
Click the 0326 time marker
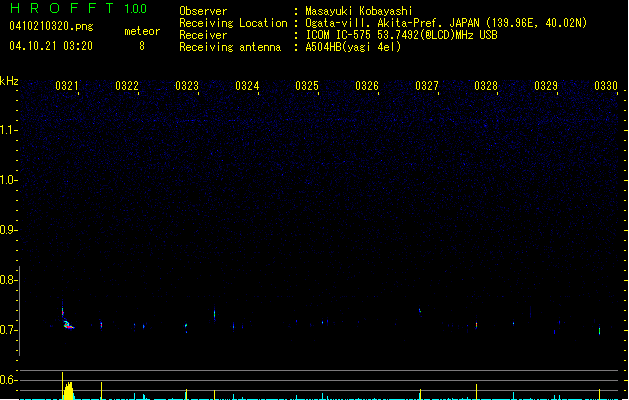pos(367,86)
